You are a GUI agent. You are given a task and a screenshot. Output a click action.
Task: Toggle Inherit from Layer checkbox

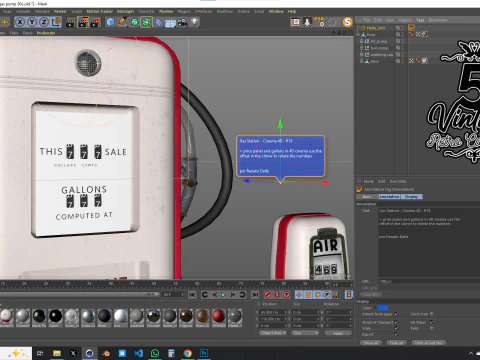pos(396,314)
